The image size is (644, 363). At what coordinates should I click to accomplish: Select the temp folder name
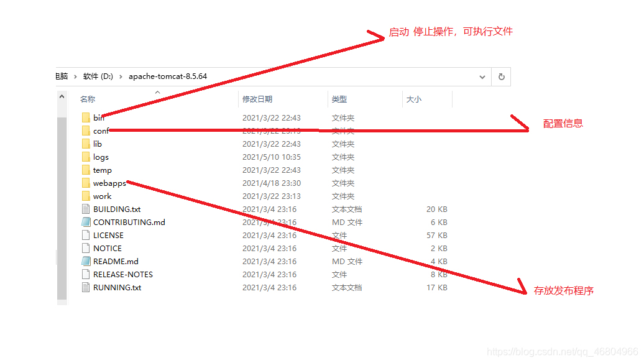pos(103,170)
